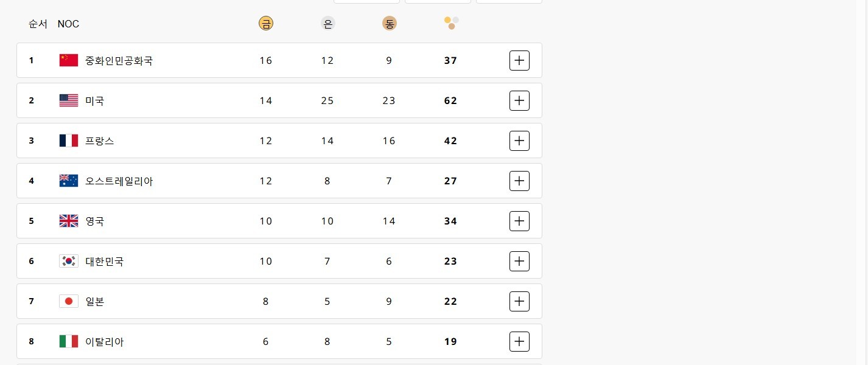Click the NOC column header
The height and width of the screenshot is (365, 868).
(68, 24)
